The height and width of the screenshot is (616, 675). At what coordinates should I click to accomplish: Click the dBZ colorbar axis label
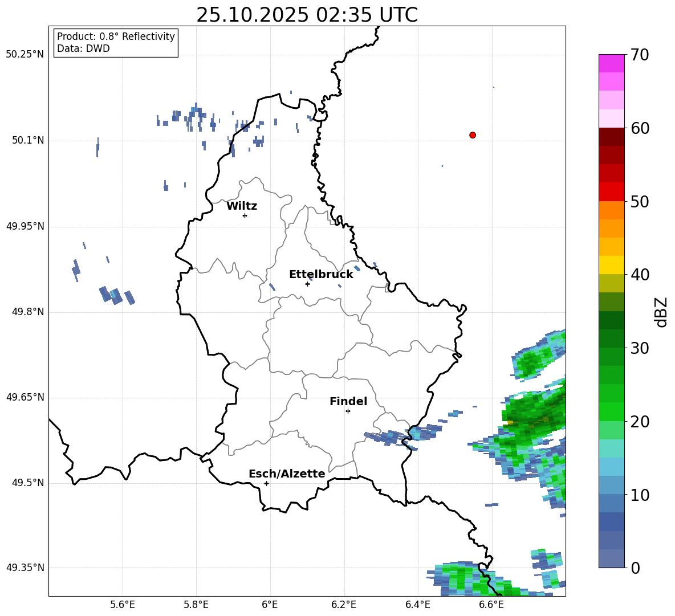click(662, 312)
